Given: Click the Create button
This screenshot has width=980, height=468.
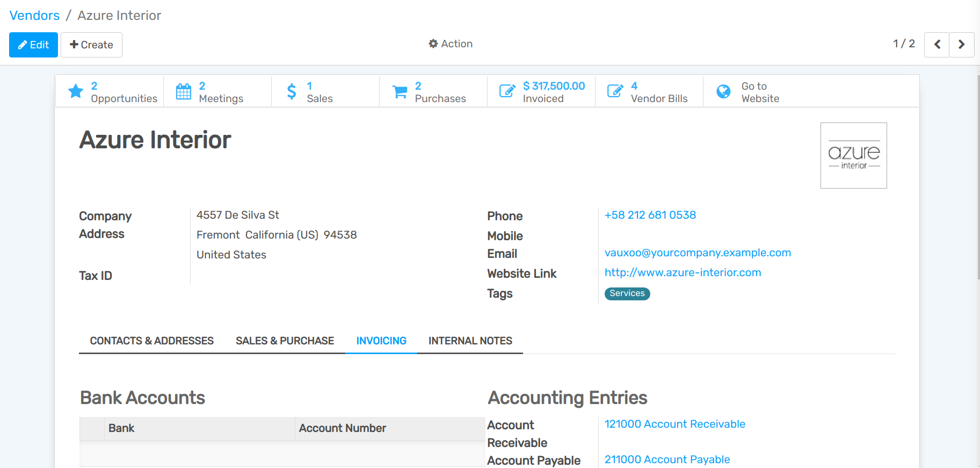Looking at the screenshot, I should click(x=91, y=45).
